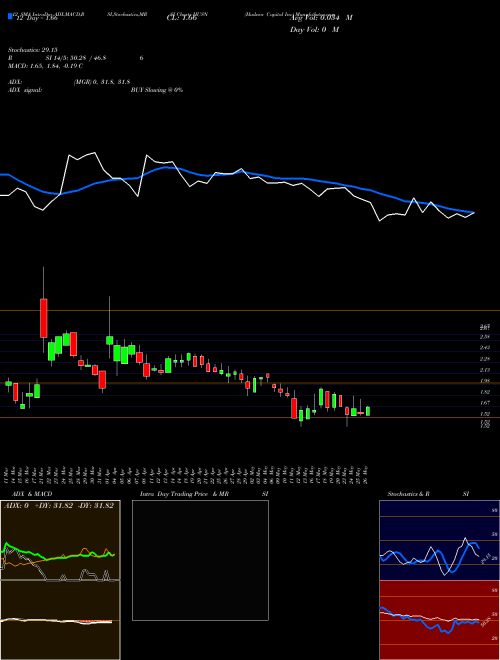This screenshot has width=500, height=660.
Task: Click the 'CL: 1.66' closing price value
Action: pyautogui.click(x=182, y=18)
